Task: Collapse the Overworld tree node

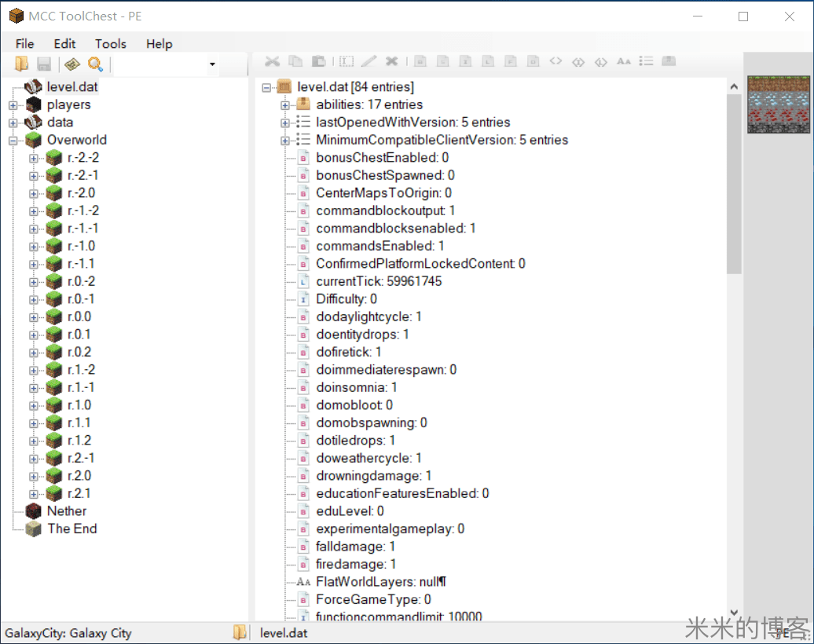Action: (13, 141)
